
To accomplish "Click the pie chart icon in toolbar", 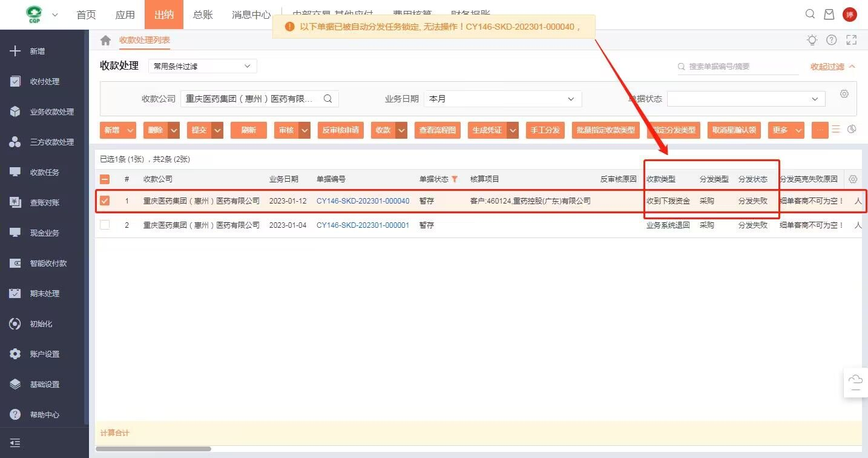I will tap(852, 130).
